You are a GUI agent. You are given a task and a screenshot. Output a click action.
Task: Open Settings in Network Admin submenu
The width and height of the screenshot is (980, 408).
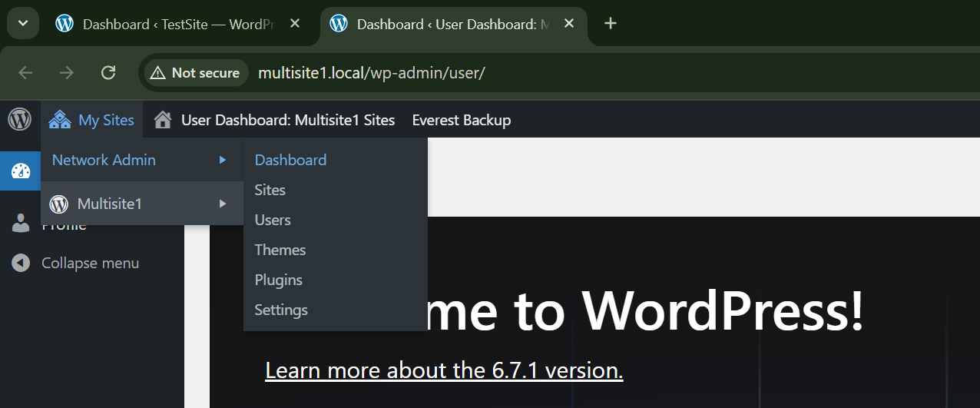coord(281,310)
